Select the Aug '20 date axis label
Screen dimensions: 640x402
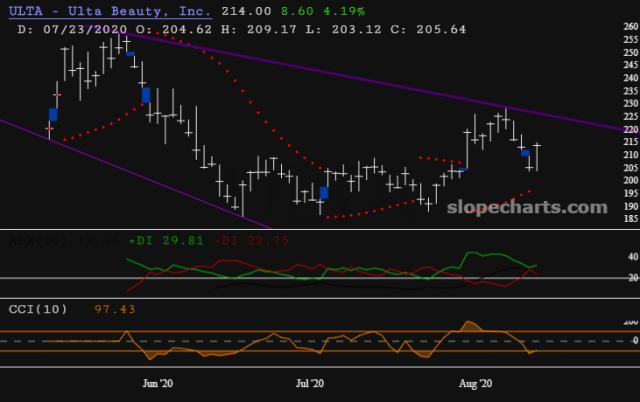click(476, 383)
